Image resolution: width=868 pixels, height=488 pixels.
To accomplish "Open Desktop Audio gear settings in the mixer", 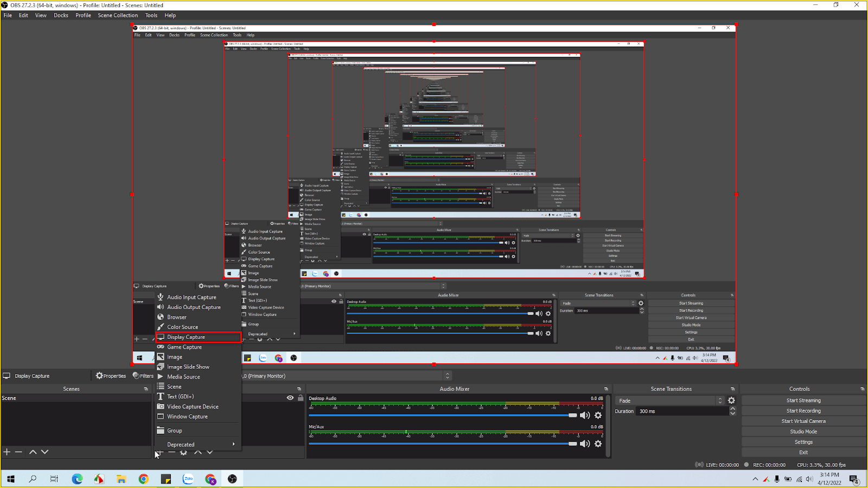I will [598, 415].
